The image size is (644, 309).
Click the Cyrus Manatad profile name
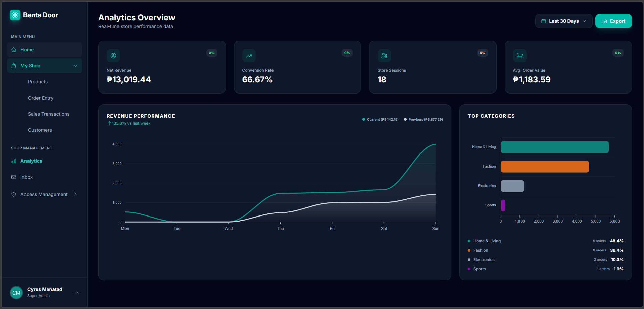(x=45, y=289)
